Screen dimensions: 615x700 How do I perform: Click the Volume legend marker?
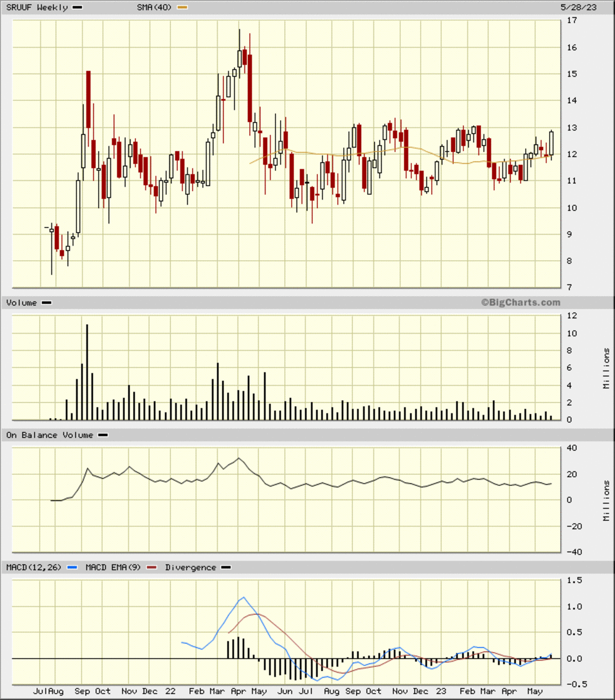(x=47, y=303)
